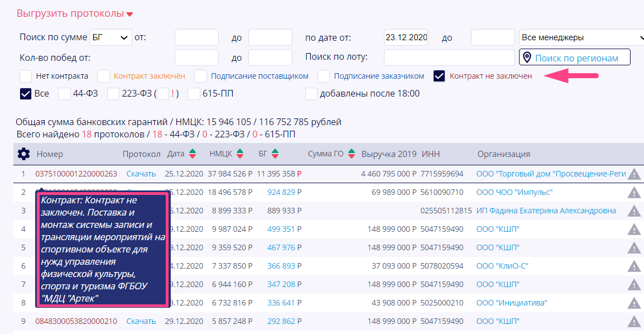Click warning triangle in row 4 ООО "КШП"
Screen dimensions: 644x334
634,229
